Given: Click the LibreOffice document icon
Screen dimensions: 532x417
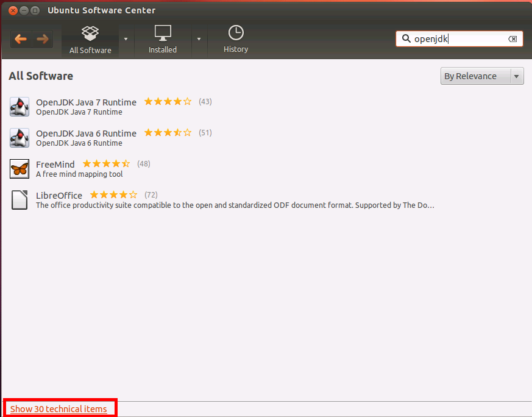Looking at the screenshot, I should (20, 200).
